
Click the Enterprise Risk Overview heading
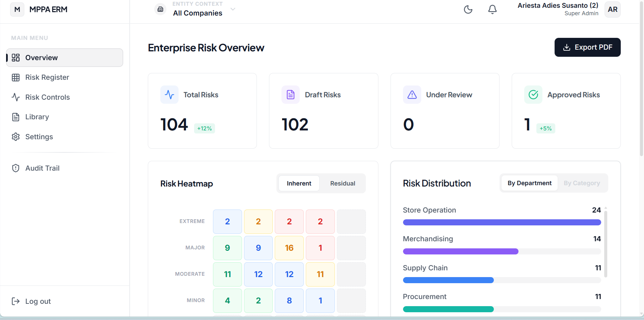(x=206, y=48)
